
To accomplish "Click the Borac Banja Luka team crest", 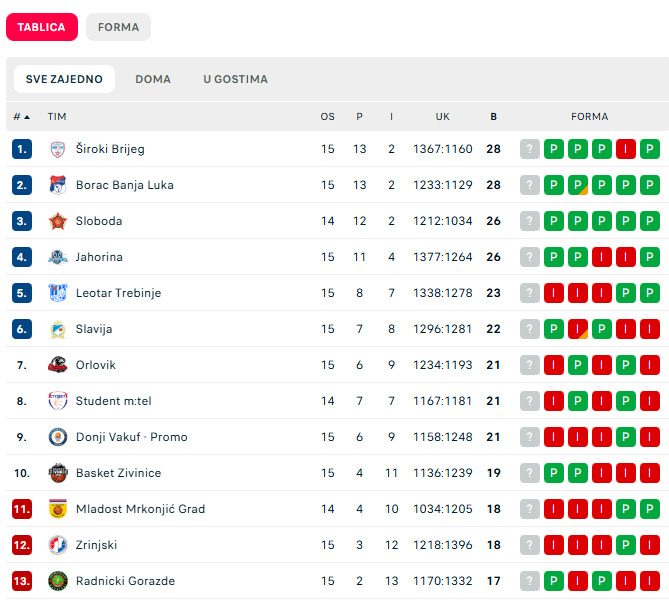I will 57,185.
